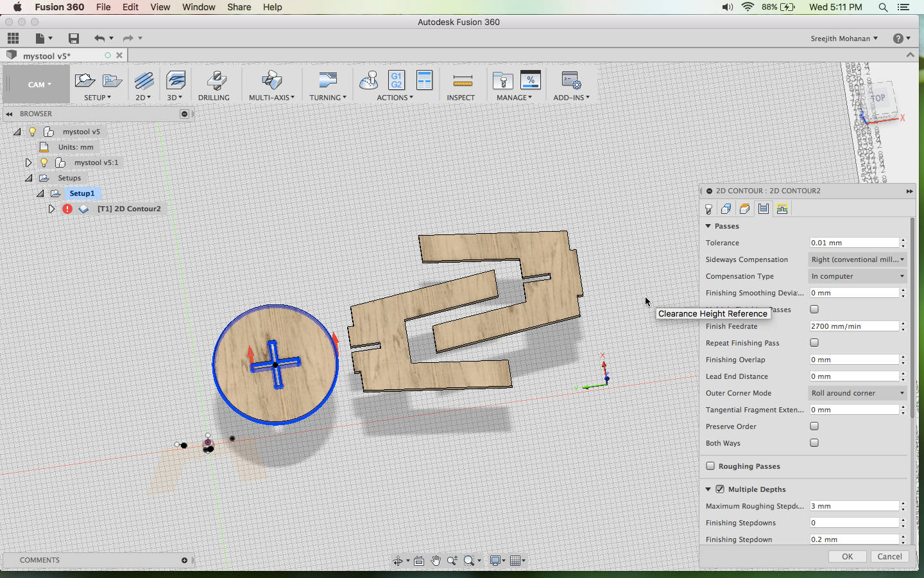Undo the last action
Image resolution: width=924 pixels, height=578 pixels.
click(x=99, y=39)
